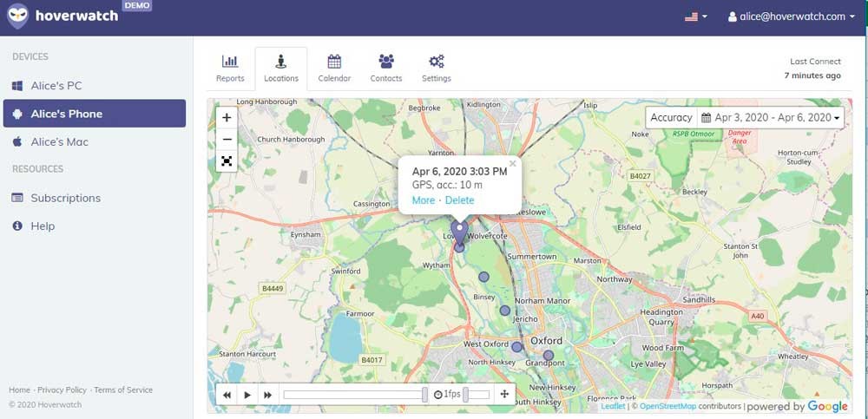Zoom in on the map
868x419 pixels.
click(x=227, y=117)
